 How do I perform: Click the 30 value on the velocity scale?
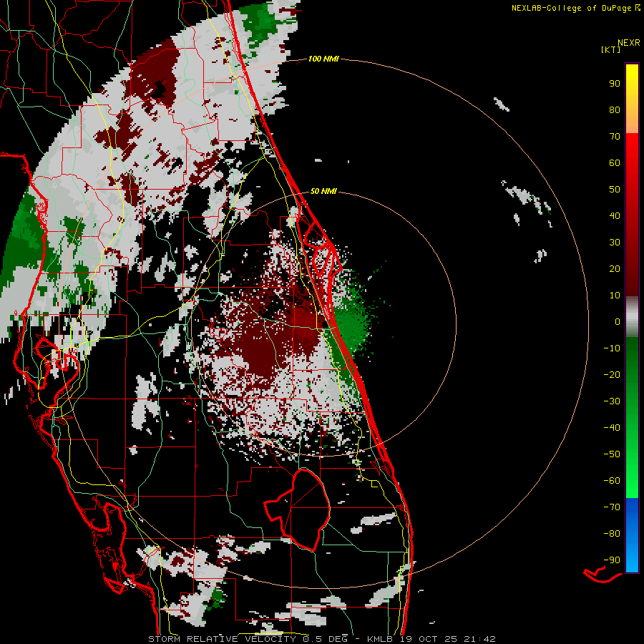tap(615, 243)
